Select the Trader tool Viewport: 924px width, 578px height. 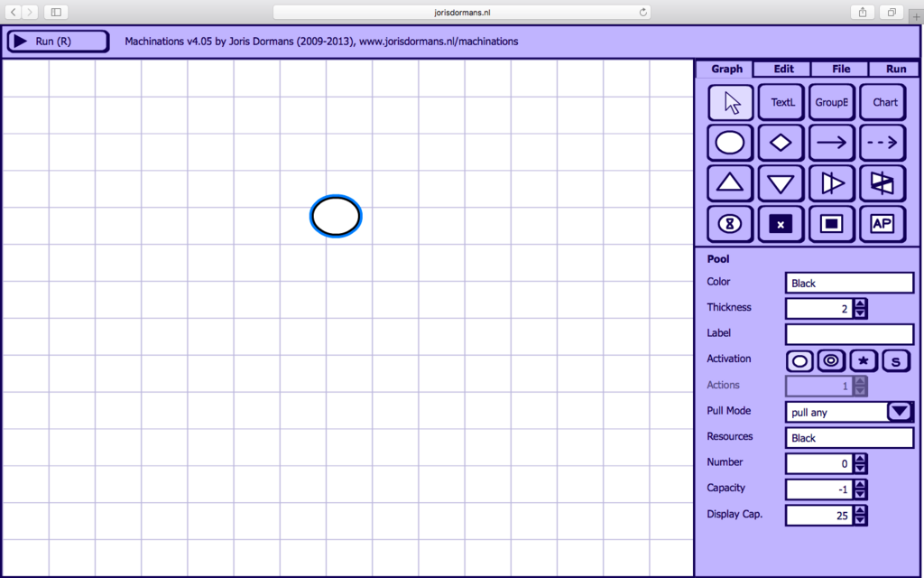pyautogui.click(x=882, y=183)
